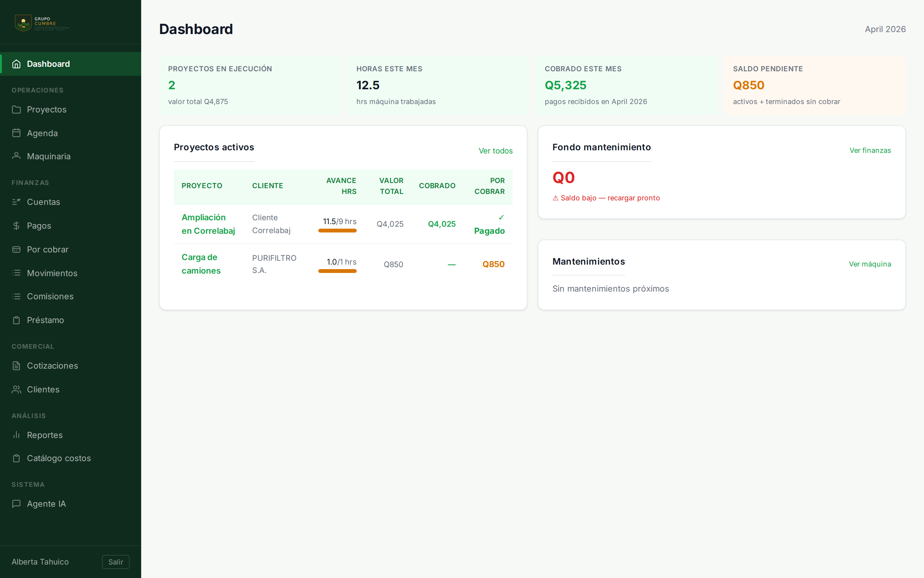Open Cotizaciones under Comercial
Viewport: 924px width, 578px height.
click(x=71, y=366)
